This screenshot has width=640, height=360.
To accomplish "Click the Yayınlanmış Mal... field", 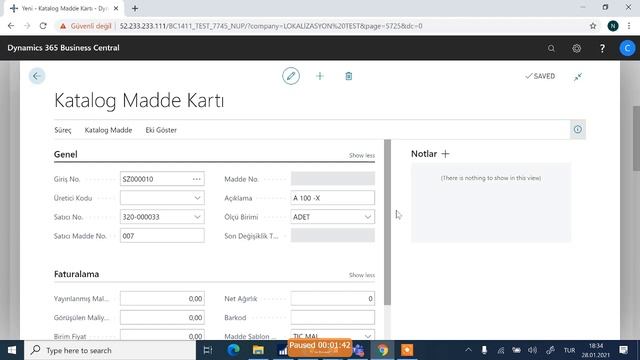I will 162,298.
